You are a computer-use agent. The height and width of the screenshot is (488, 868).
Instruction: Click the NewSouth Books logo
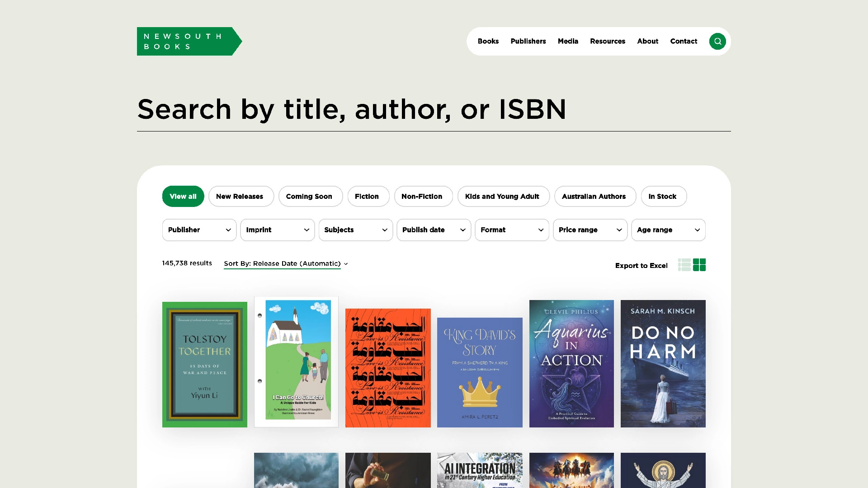coord(189,41)
